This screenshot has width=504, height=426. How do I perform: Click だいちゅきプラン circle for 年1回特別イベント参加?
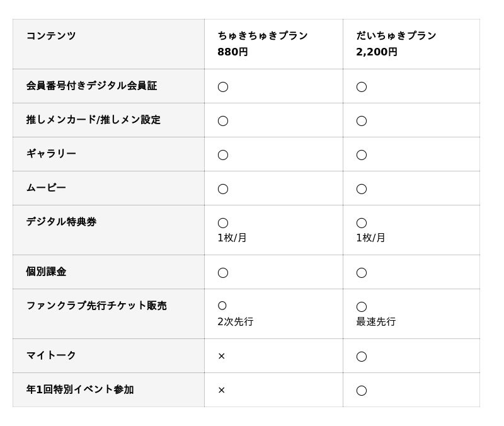(x=362, y=390)
